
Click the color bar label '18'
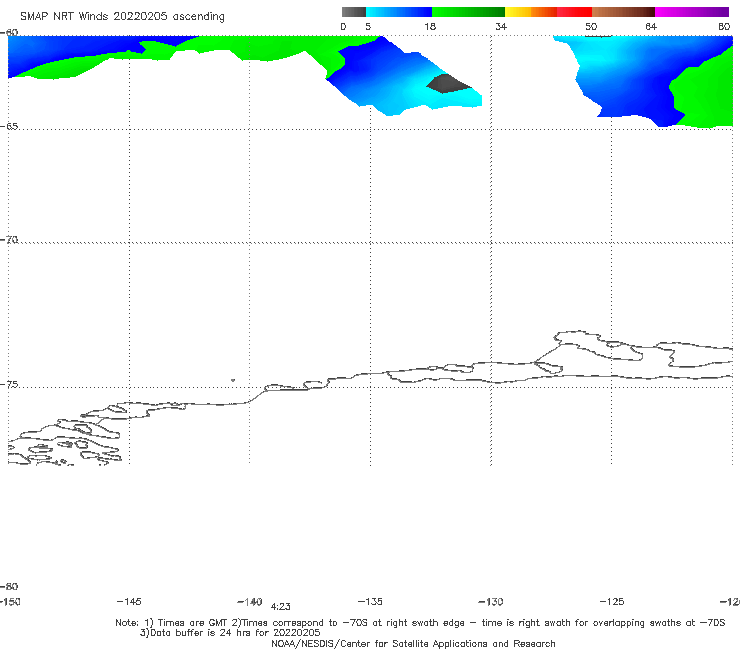(x=430, y=26)
